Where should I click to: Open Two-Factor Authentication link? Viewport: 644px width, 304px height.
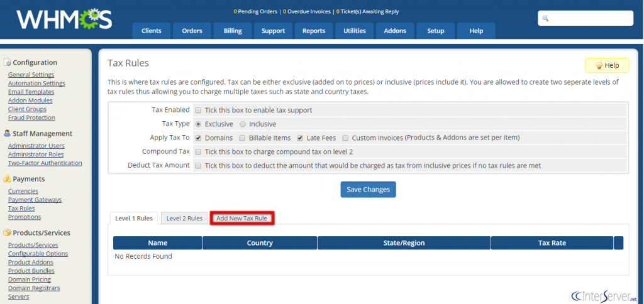45,163
